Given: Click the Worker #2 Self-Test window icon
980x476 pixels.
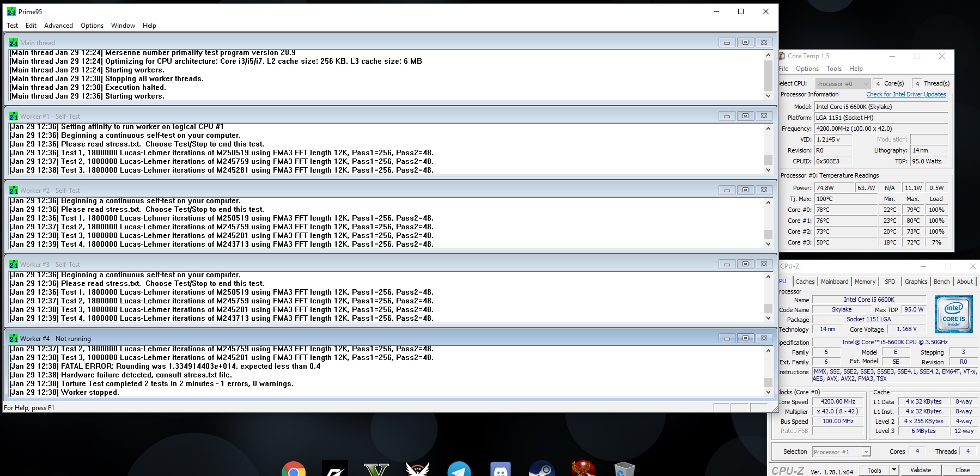Looking at the screenshot, I should pos(14,190).
